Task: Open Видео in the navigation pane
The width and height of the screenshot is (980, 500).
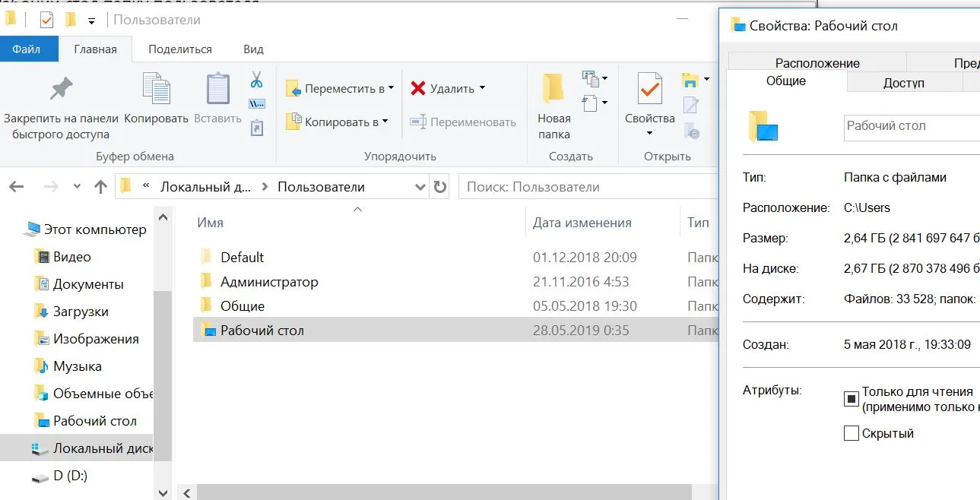Action: (63, 257)
